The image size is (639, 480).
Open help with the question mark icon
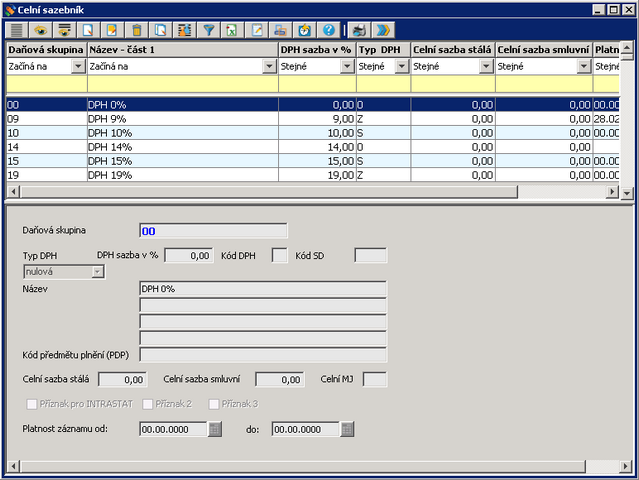click(329, 30)
